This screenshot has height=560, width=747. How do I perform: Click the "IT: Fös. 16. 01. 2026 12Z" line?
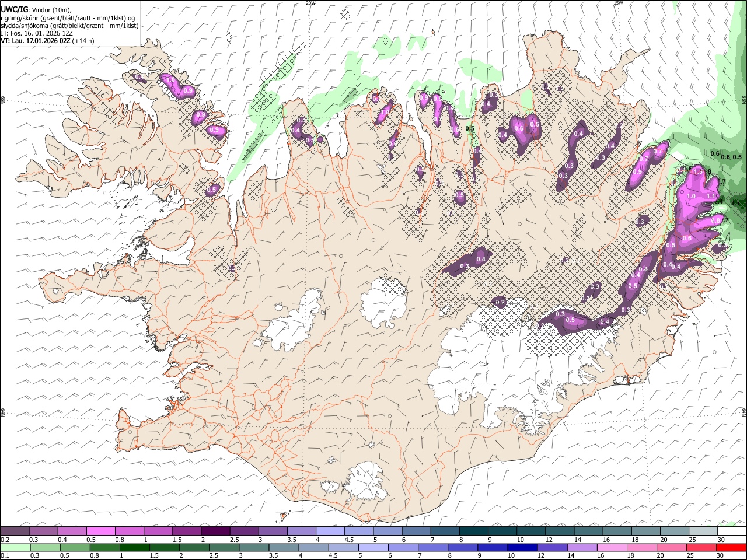(x=37, y=33)
